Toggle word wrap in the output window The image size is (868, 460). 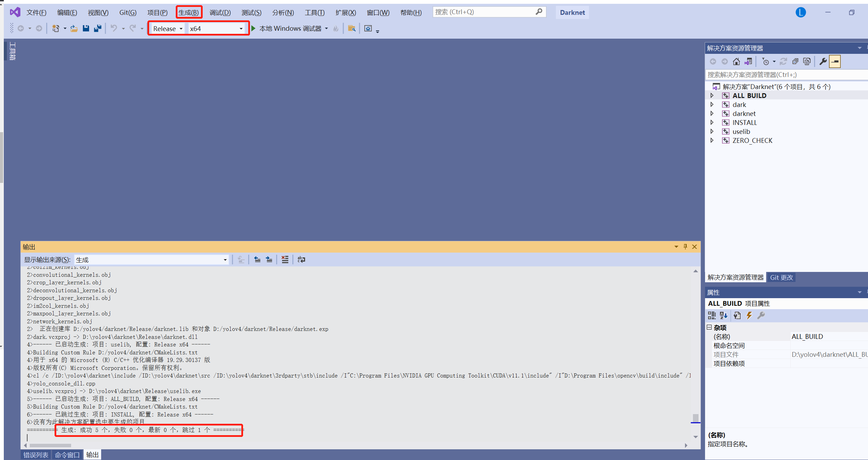tap(301, 260)
